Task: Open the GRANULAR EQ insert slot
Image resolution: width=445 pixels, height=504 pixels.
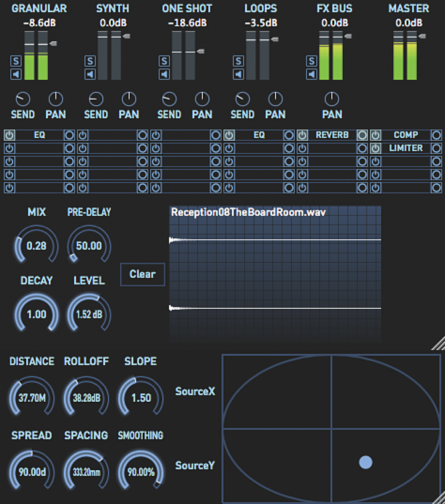Action: point(40,135)
